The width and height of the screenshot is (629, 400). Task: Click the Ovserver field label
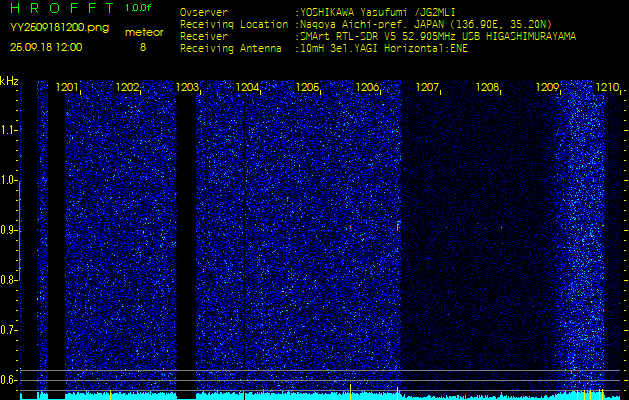pyautogui.click(x=204, y=12)
